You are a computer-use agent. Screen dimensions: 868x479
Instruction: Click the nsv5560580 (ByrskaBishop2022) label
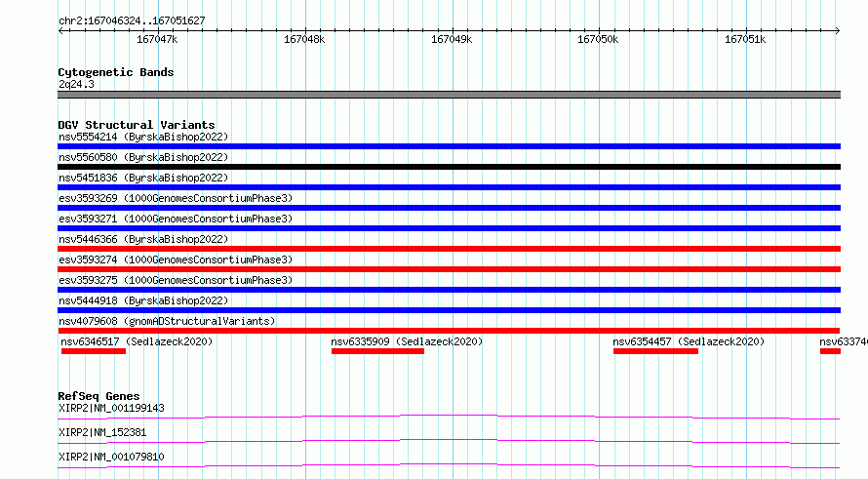[143, 157]
